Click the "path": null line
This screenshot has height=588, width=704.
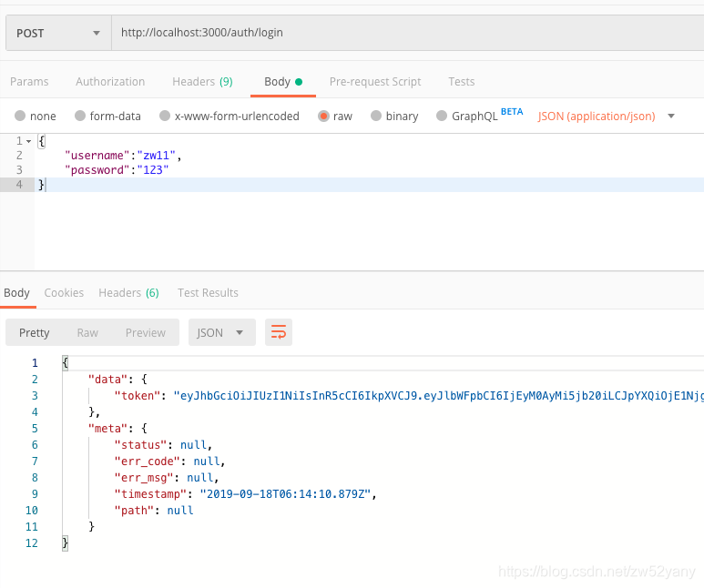(x=154, y=511)
